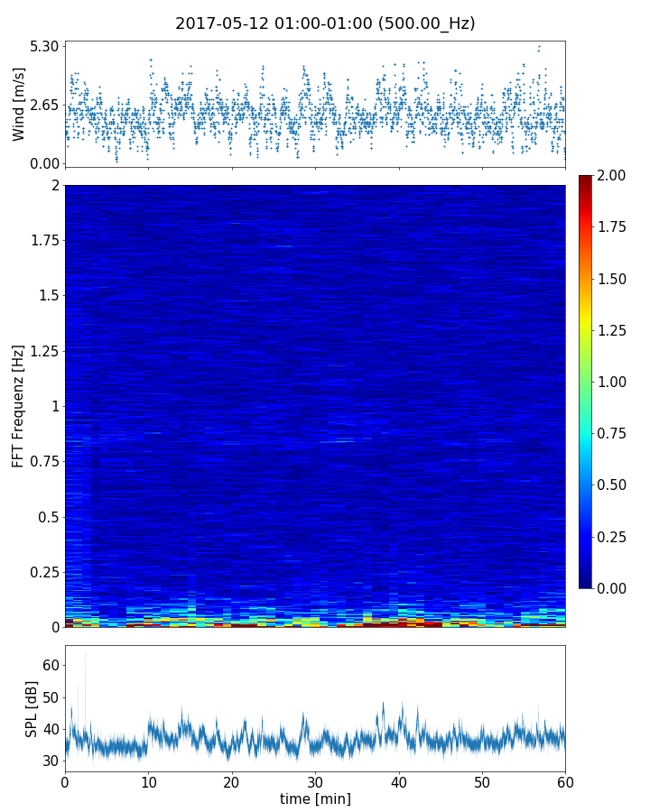
Task: Click the time [min] x-axis label
Action: click(x=315, y=798)
